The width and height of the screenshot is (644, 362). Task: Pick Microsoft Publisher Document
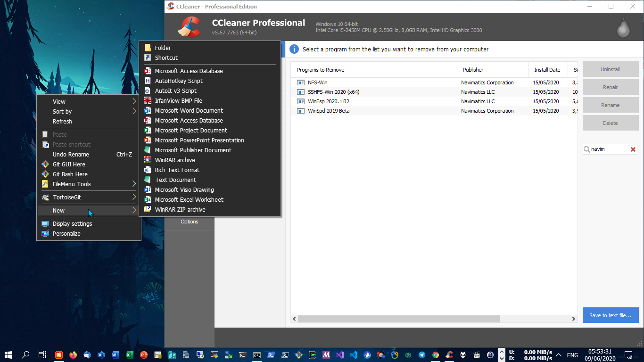210,150
